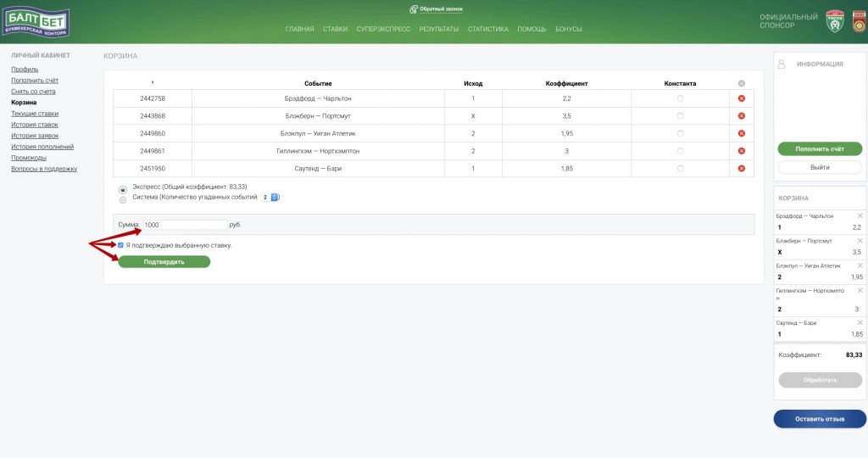This screenshot has width=868, height=458.
Task: Click the Сумма amount input field
Action: pyautogui.click(x=184, y=225)
